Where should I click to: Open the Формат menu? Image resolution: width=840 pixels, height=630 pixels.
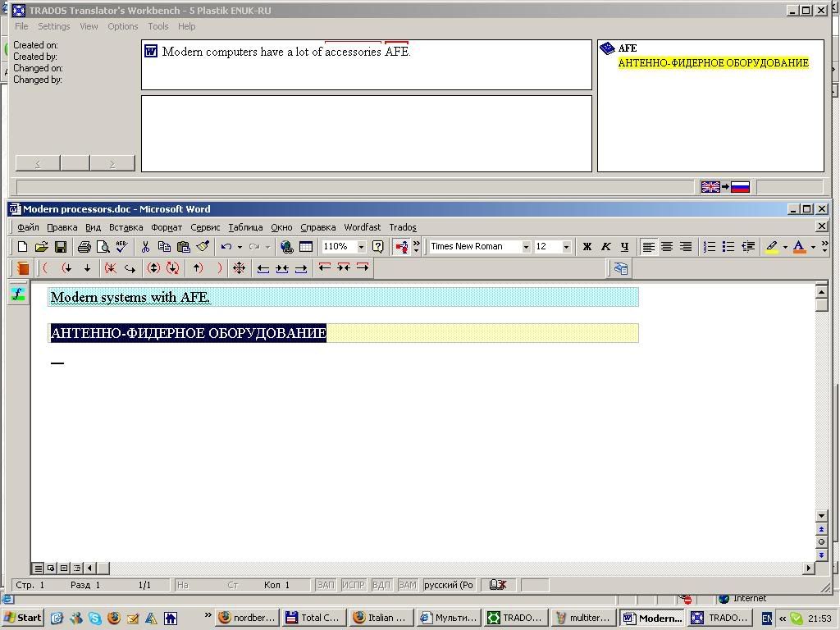click(167, 227)
